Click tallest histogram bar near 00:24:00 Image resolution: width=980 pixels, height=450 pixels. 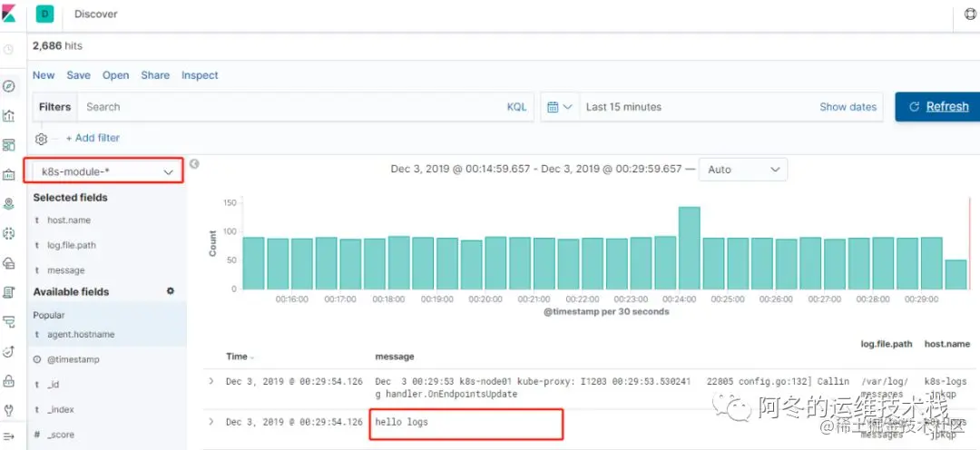[690, 248]
